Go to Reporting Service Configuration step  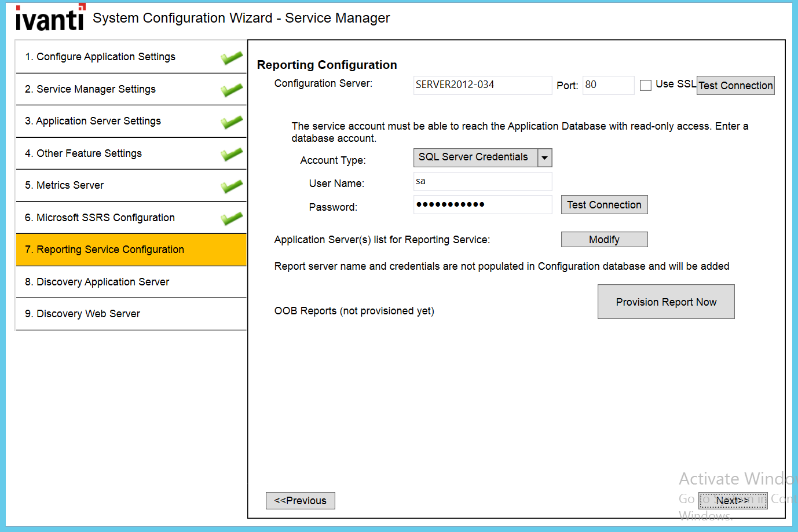[x=131, y=250]
